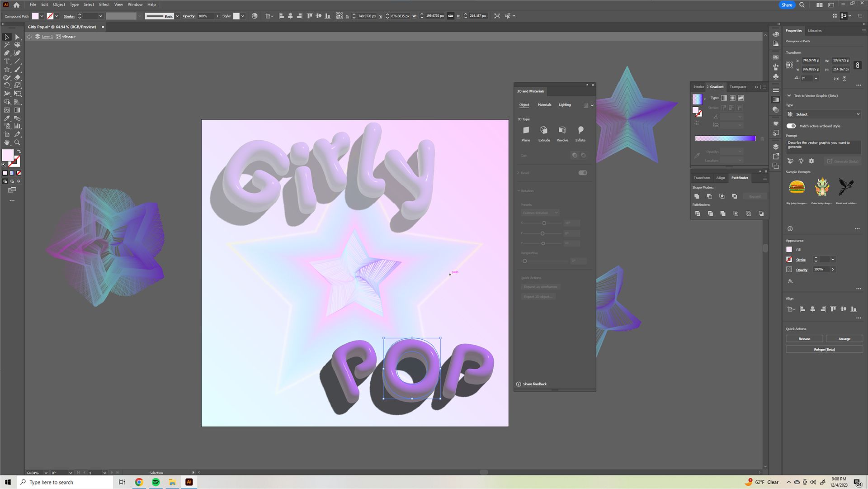Viewport: 868px width, 489px height.
Task: Swap fill and stroke colors
Action: pyautogui.click(x=19, y=151)
